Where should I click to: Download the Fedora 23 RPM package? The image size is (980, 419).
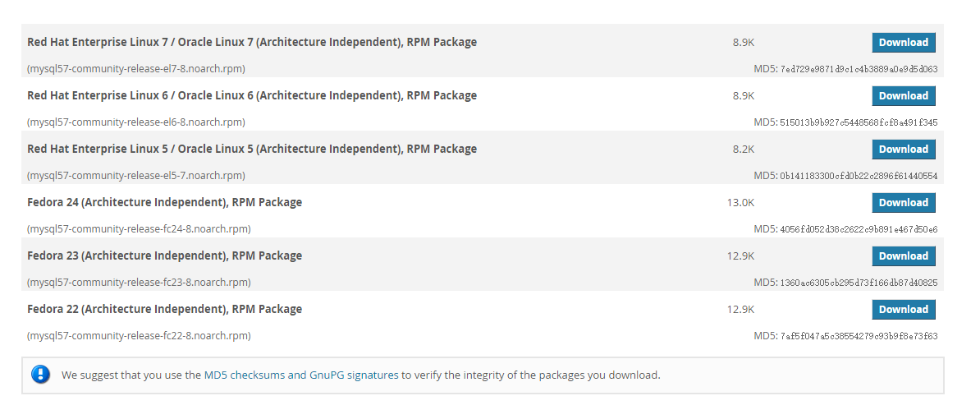point(903,256)
